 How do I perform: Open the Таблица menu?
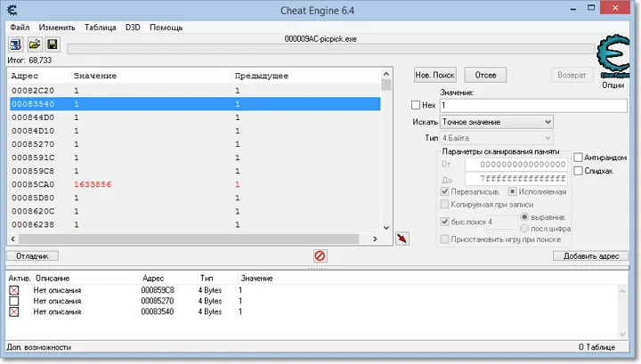100,28
